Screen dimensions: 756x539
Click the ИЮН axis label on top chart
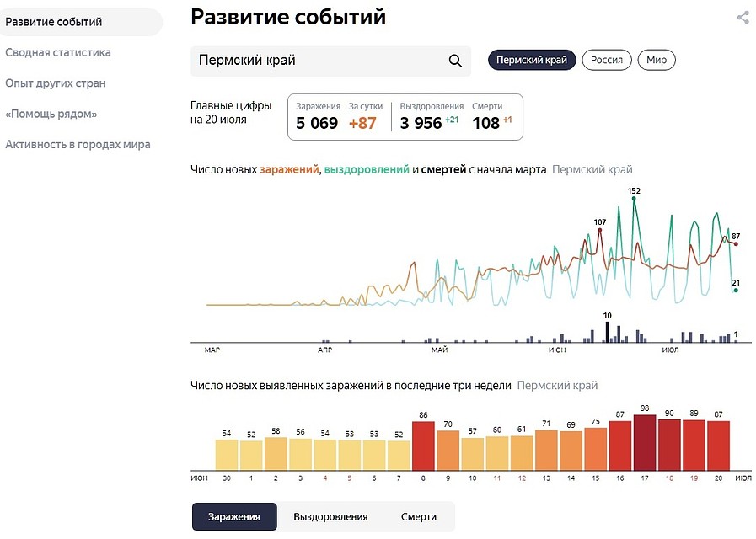(557, 350)
